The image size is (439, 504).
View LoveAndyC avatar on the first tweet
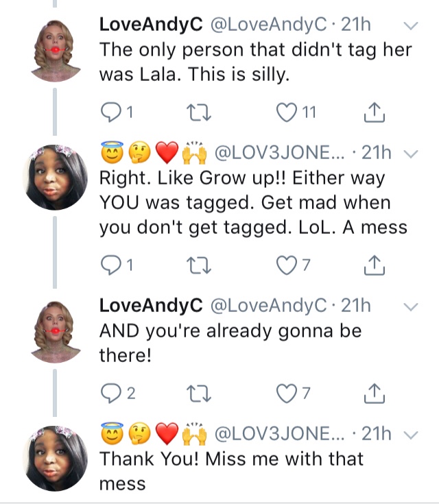(x=58, y=53)
